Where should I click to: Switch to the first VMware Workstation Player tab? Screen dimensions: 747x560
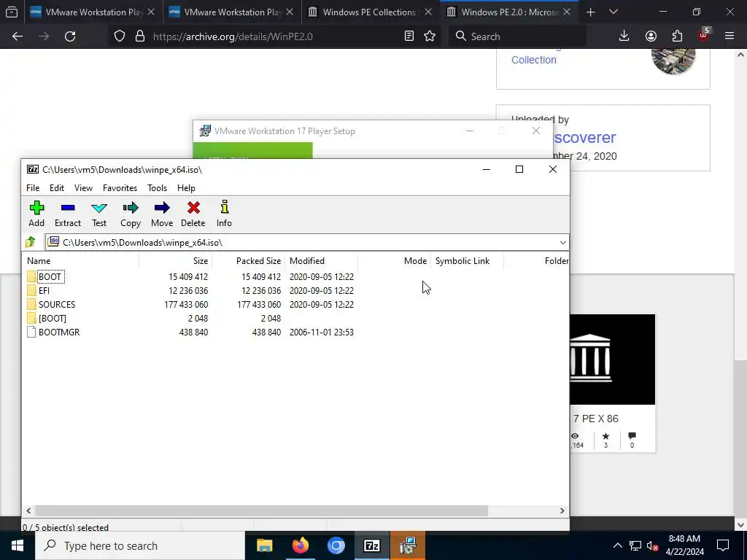tap(93, 12)
